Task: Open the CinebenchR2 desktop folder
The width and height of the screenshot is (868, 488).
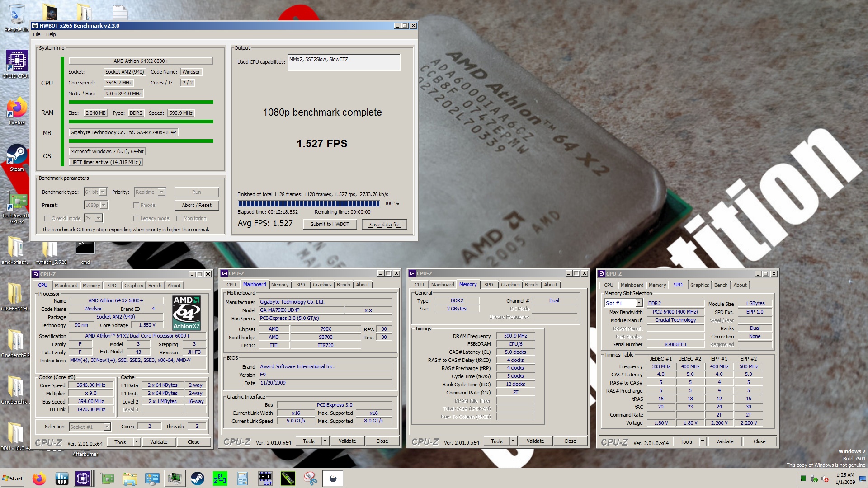Action: 15,343
